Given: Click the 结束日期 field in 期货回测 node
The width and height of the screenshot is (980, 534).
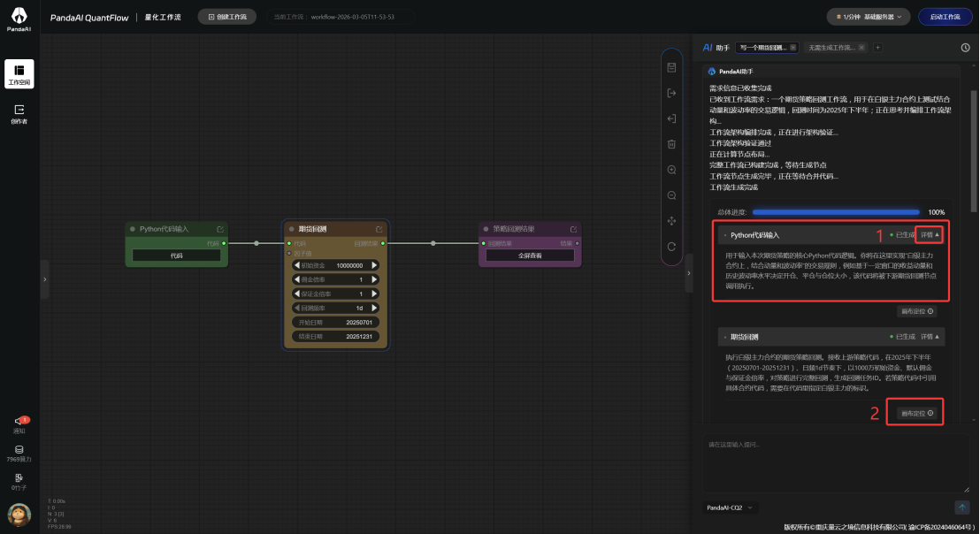Looking at the screenshot, I should pos(335,336).
